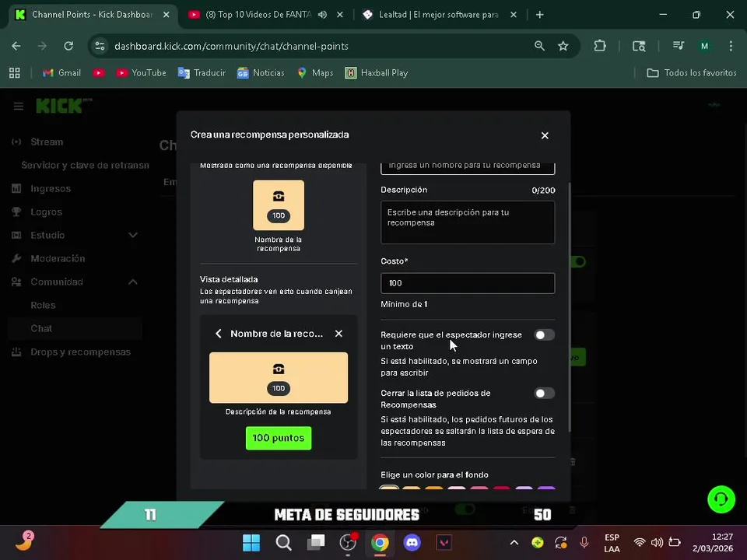Click the Moderación wrench icon
747x560 pixels.
pos(16,258)
